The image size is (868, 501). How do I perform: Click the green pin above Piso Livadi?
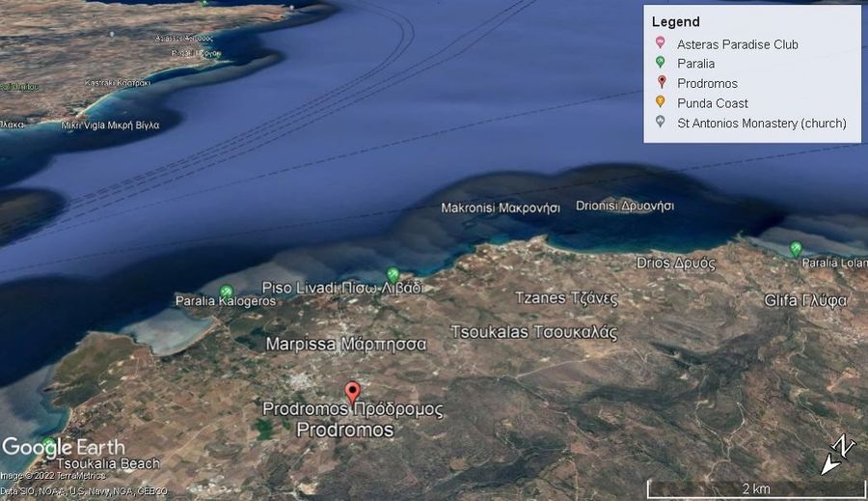click(393, 274)
